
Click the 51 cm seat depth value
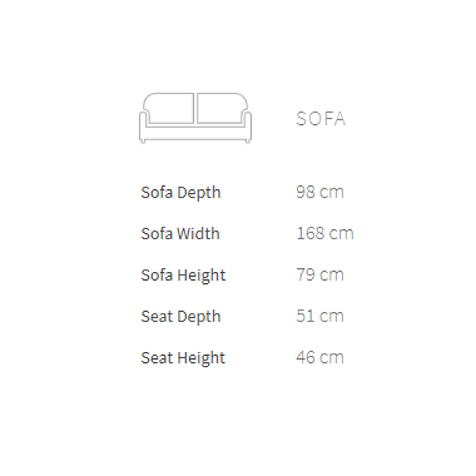(x=320, y=316)
